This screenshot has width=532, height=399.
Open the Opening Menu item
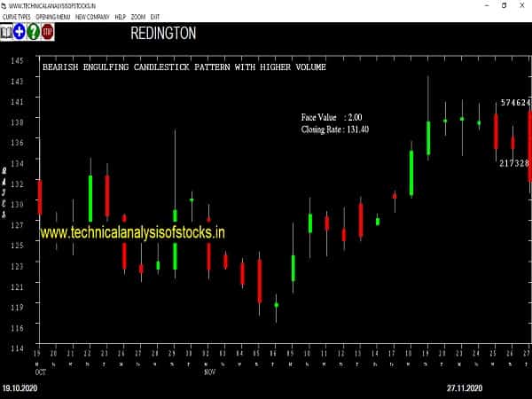[53, 17]
